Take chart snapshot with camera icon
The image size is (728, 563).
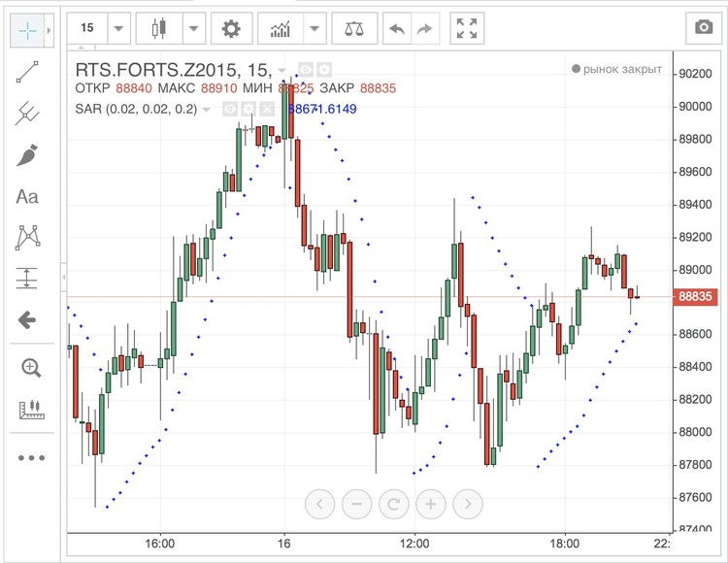[x=704, y=27]
